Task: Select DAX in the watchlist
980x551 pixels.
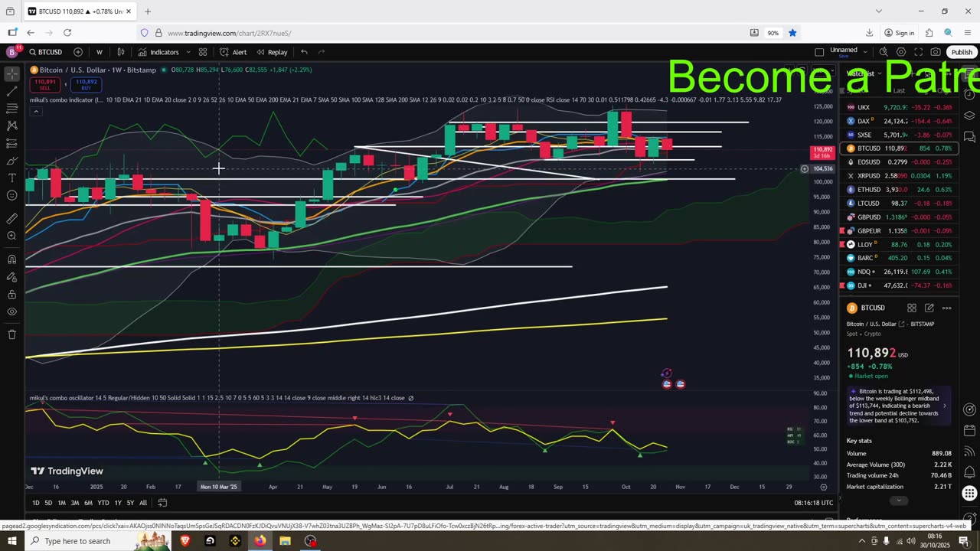Action: click(899, 121)
